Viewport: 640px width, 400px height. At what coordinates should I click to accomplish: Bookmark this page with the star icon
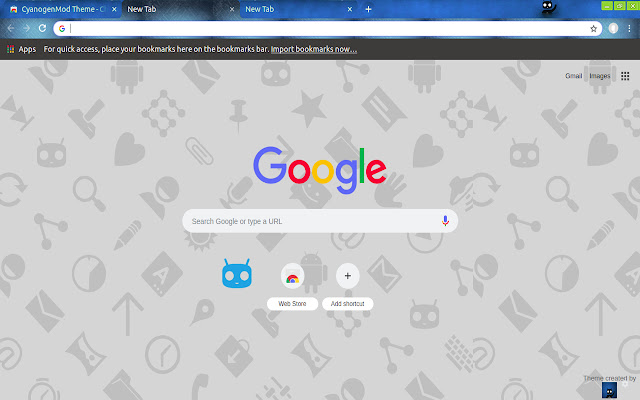point(593,29)
